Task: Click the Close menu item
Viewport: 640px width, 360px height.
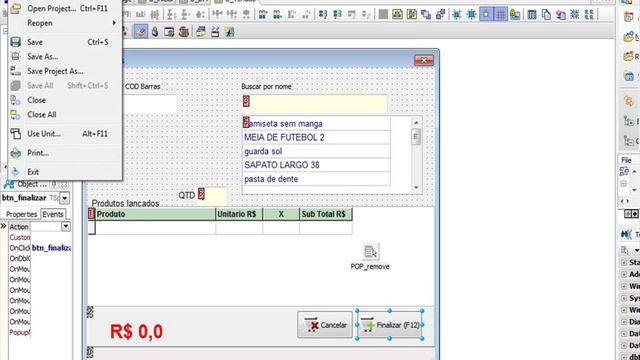Action: [x=65, y=100]
